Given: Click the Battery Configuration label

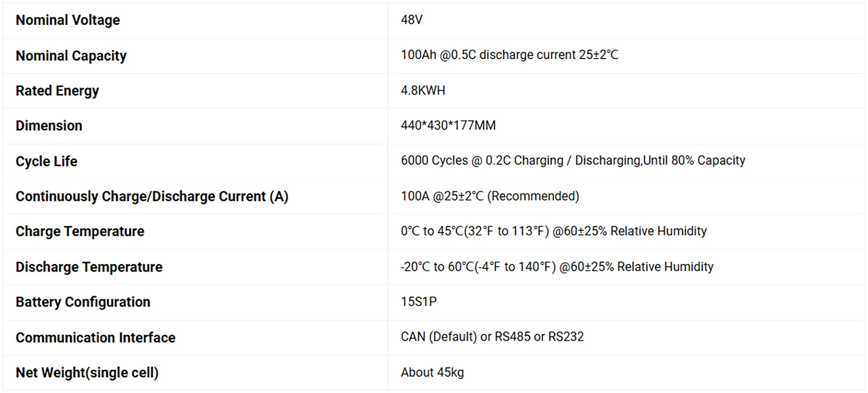Looking at the screenshot, I should click(83, 302).
